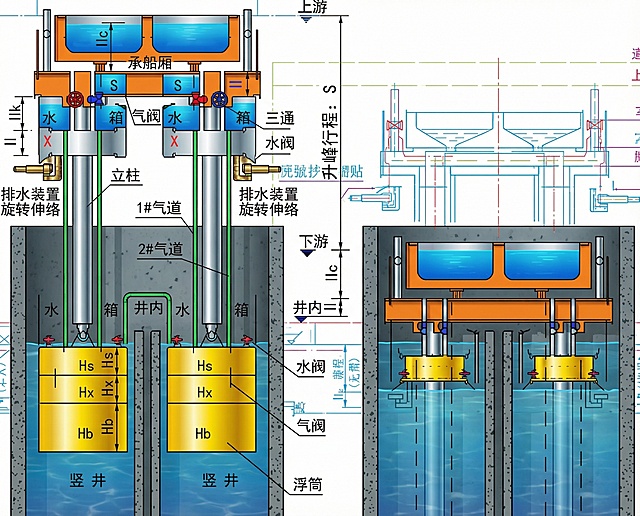
Task: Click Hb in the float marked by 浮筒 leader
Action: click(x=203, y=433)
